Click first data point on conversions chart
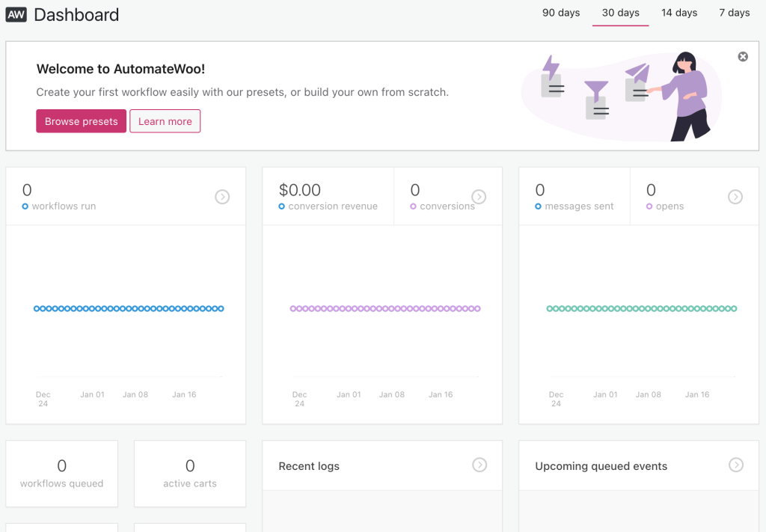 point(293,308)
